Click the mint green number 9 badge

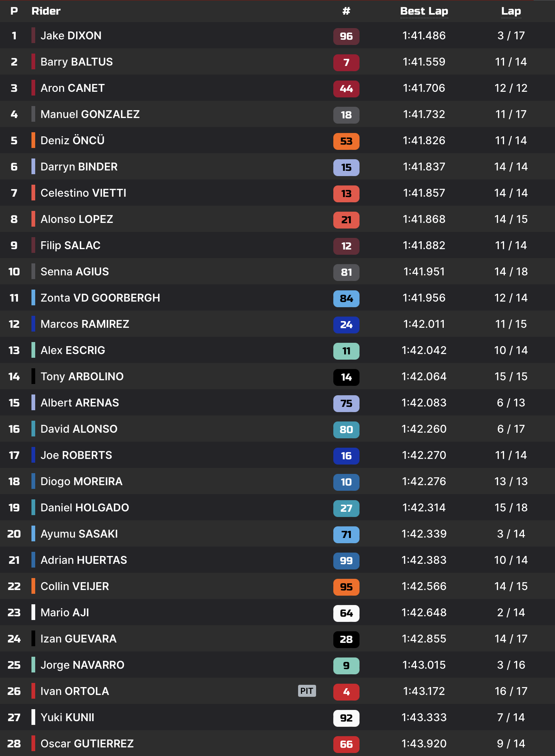(346, 666)
